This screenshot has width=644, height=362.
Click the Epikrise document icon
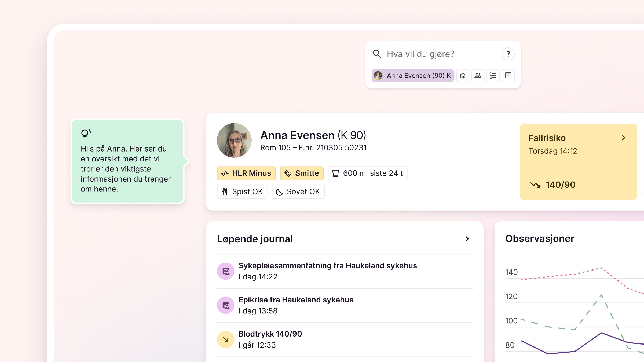(226, 305)
